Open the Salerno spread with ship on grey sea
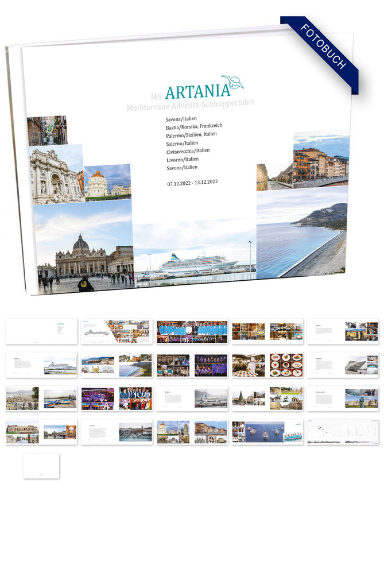Image resolution: width=384 pixels, height=588 pixels. pos(192,399)
